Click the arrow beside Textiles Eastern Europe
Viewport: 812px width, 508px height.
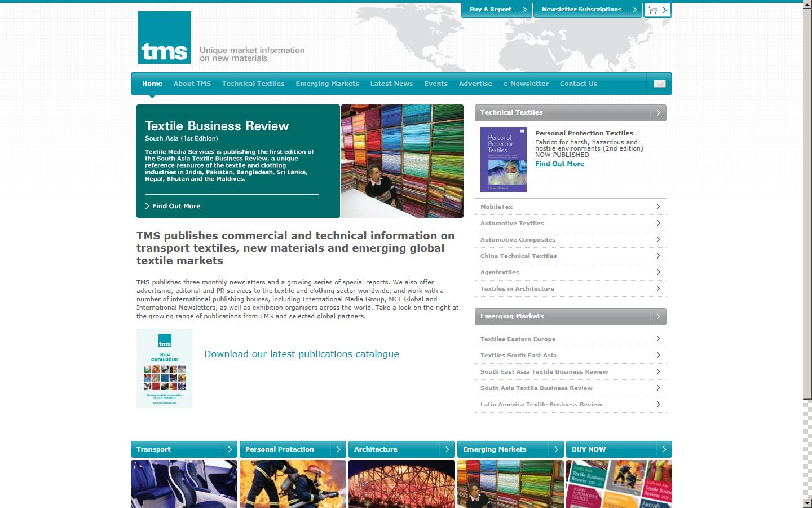tap(657, 339)
